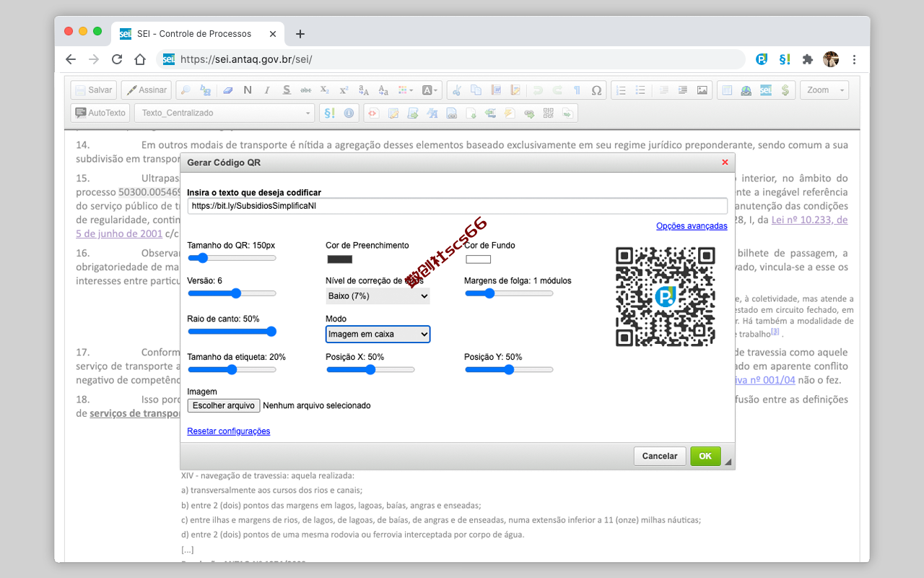Click the SEI link icon in the toolbar

[x=766, y=90]
